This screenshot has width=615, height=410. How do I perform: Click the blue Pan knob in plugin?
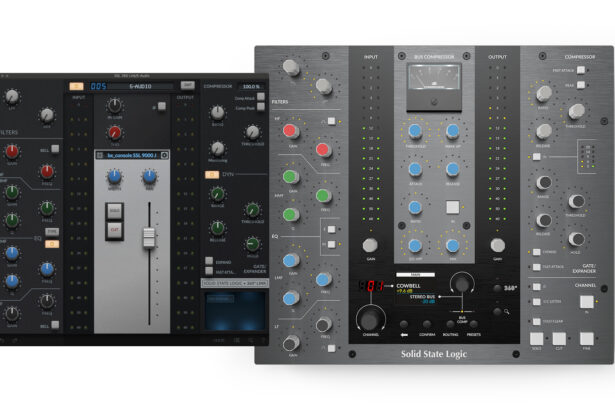(149, 177)
